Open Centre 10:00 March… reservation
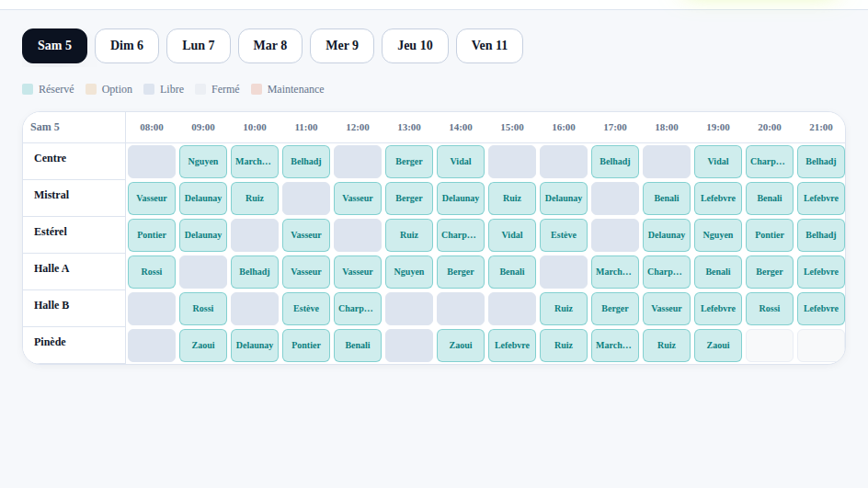This screenshot has width=868, height=488. (x=255, y=162)
